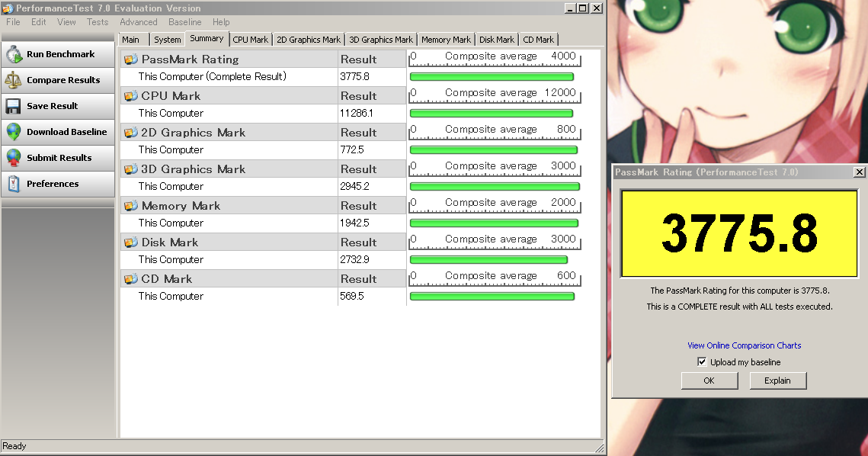Click the icon beside Memory Mark header

[x=130, y=206]
